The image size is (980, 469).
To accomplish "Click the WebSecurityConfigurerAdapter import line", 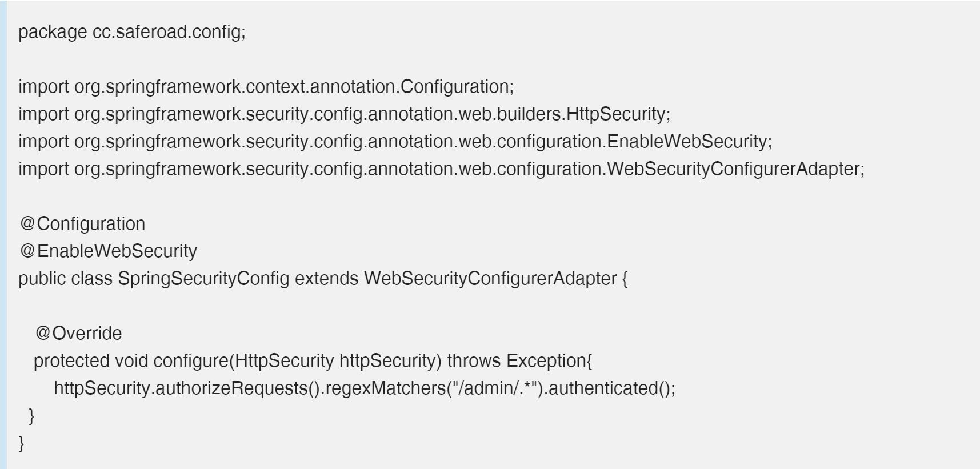I will tap(441, 169).
